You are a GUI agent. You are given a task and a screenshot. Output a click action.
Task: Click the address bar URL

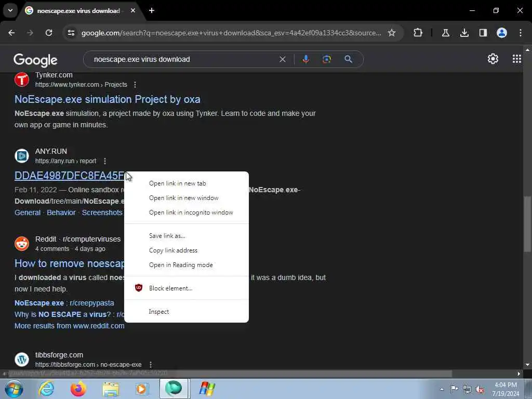tap(231, 33)
